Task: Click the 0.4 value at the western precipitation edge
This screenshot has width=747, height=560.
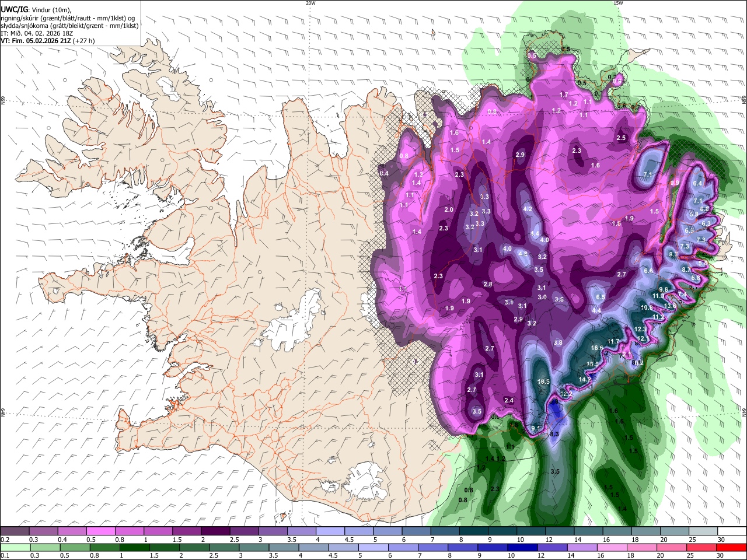Action: (384, 174)
